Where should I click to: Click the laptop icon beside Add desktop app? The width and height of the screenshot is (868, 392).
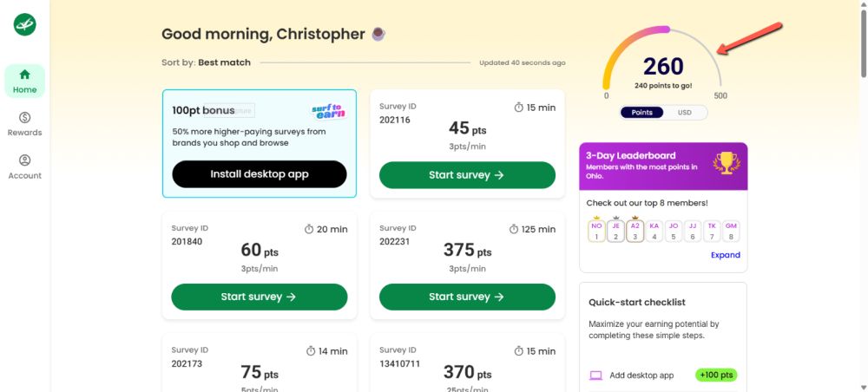(x=595, y=376)
